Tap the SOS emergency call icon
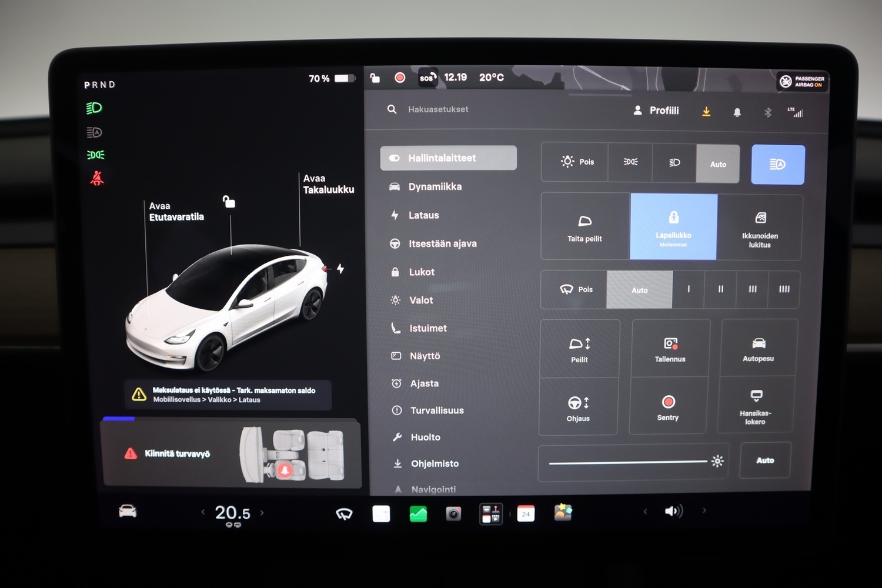 coord(427,78)
